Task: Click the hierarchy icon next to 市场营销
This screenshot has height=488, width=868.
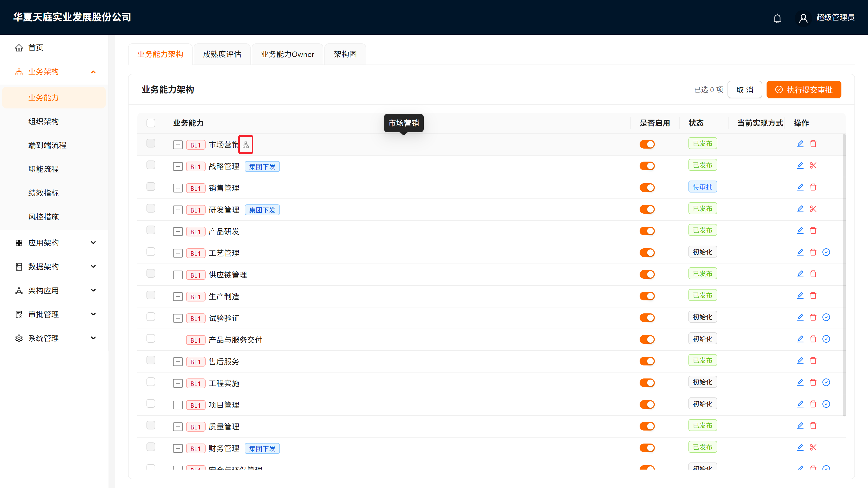Action: [x=246, y=145]
